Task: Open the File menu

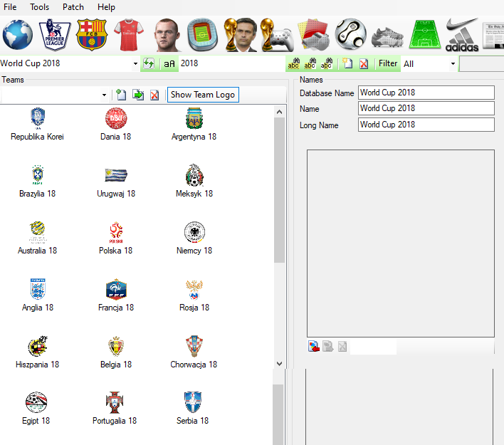Action: point(10,7)
